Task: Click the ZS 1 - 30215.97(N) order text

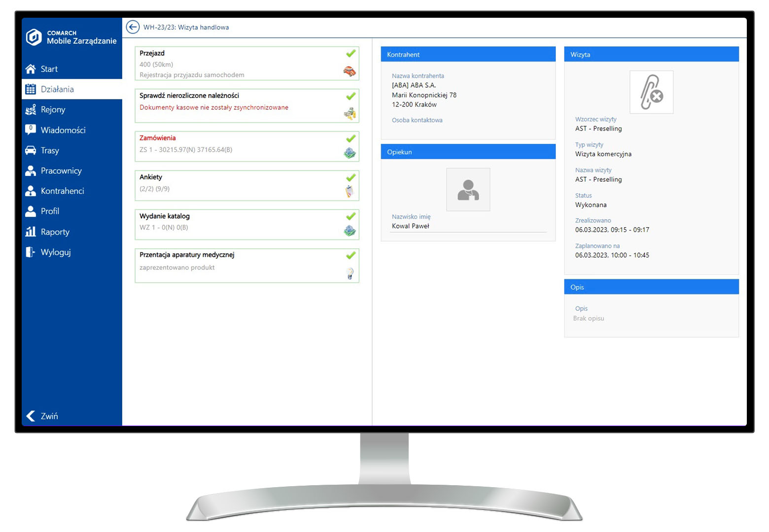Action: tap(186, 150)
